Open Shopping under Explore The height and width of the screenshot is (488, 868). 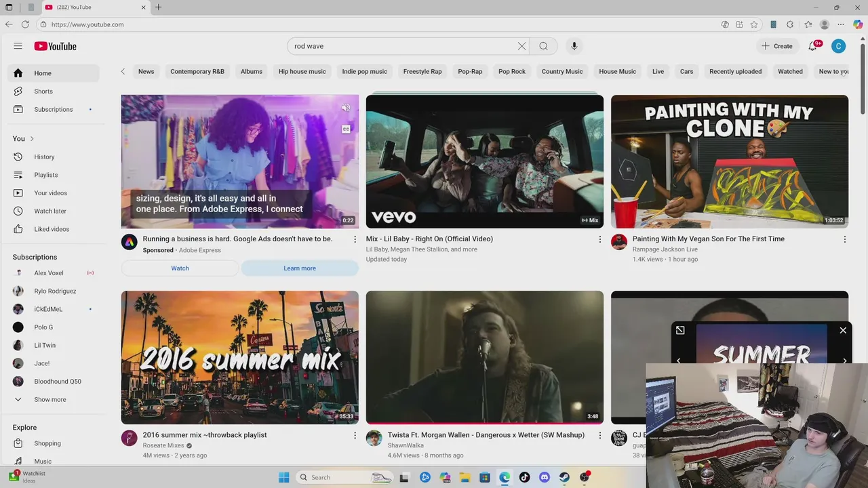click(53, 443)
